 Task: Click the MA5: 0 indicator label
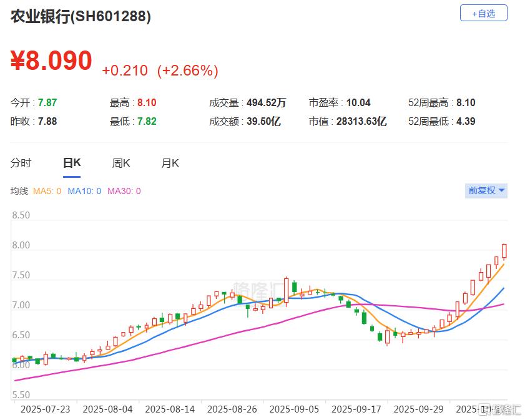coord(47,191)
